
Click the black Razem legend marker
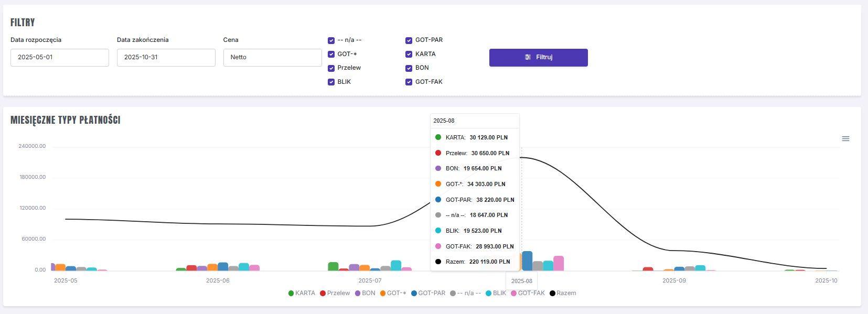[x=552, y=294]
